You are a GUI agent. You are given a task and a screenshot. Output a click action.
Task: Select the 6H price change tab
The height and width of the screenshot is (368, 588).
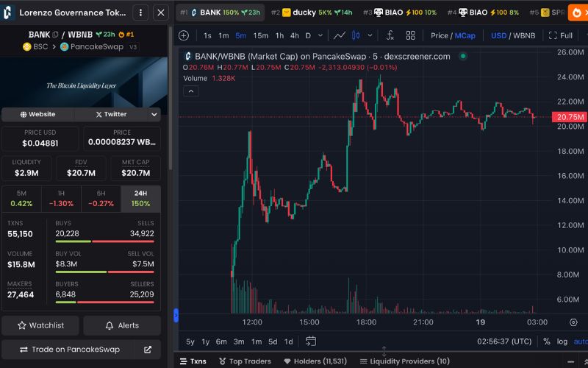coord(101,199)
